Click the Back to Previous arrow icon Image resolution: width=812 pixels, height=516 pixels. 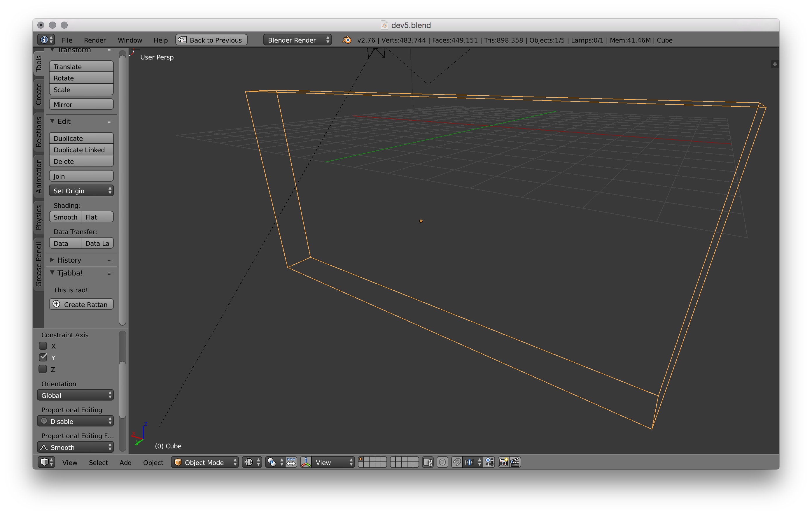pyautogui.click(x=182, y=40)
